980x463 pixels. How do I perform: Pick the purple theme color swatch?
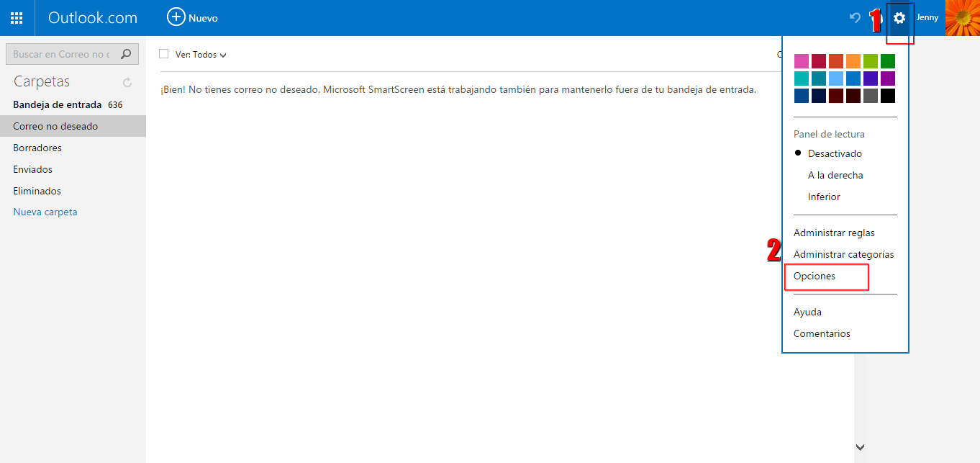tap(888, 78)
